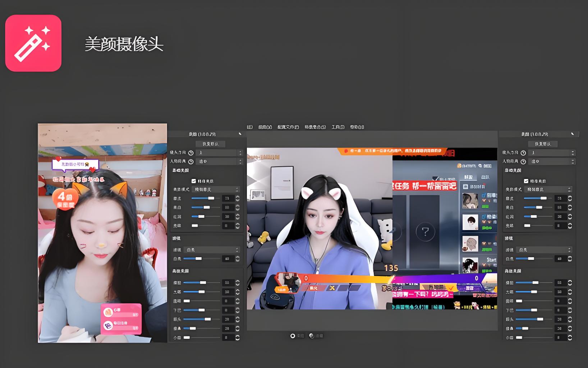Open the first menu in the top menu bar
The height and width of the screenshot is (368, 588).
pyautogui.click(x=249, y=127)
